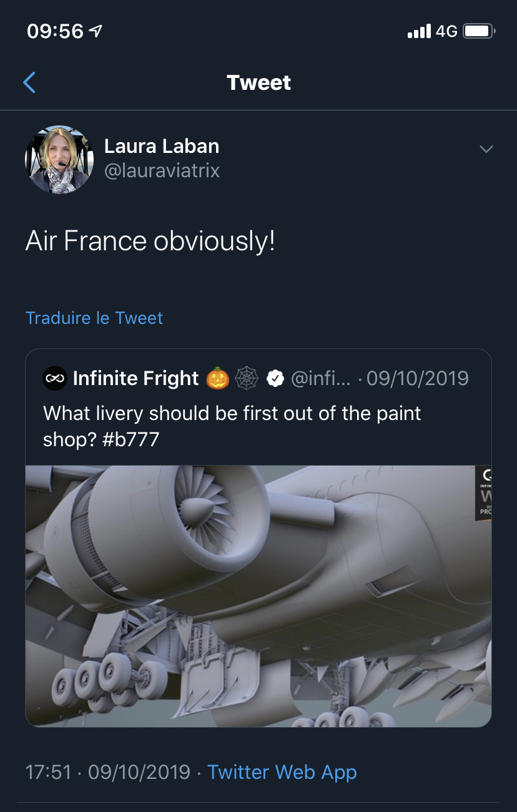Open Laura Laban's profile picture
517x812 pixels.
[x=59, y=160]
